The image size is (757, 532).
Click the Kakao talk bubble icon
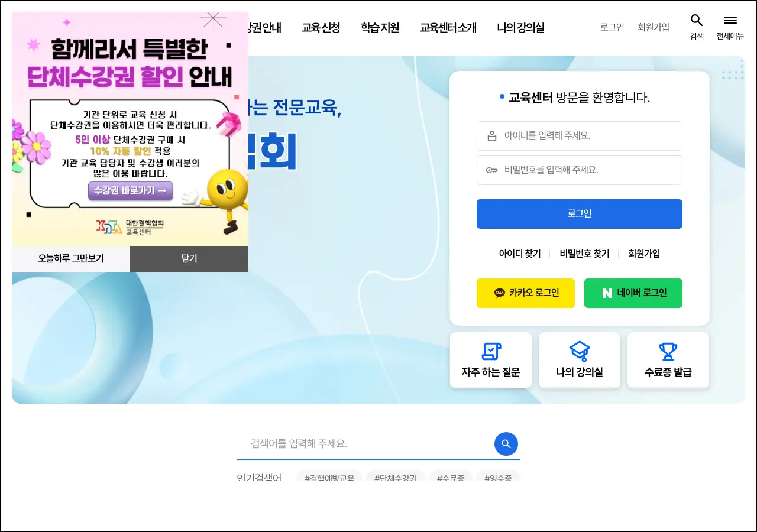click(x=500, y=293)
